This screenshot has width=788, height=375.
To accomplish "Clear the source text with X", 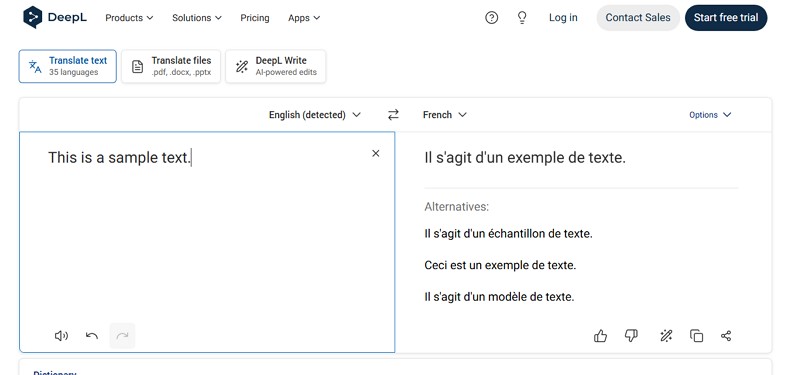I will [x=375, y=153].
